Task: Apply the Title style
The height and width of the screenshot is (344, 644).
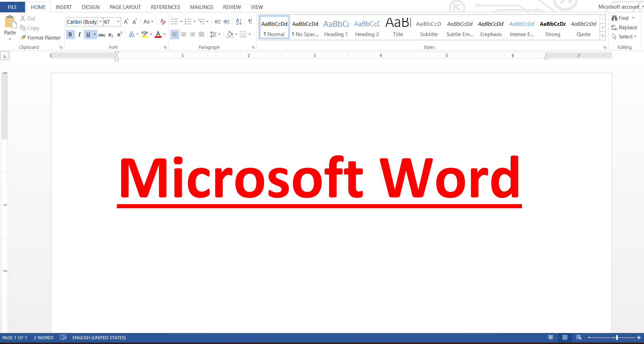Action: [398, 27]
